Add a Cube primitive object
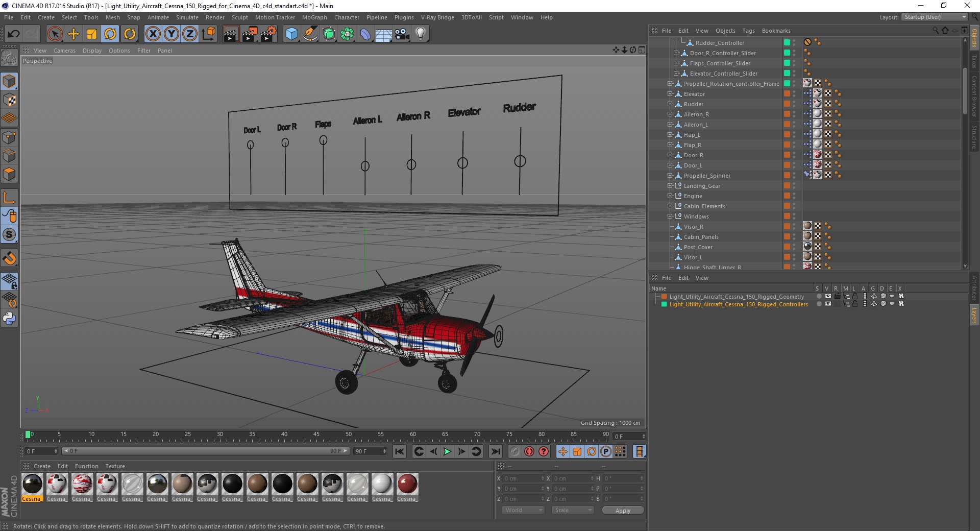 click(291, 34)
